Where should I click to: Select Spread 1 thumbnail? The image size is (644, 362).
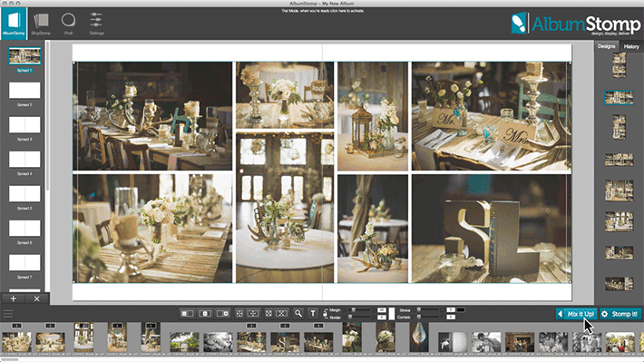(24, 56)
